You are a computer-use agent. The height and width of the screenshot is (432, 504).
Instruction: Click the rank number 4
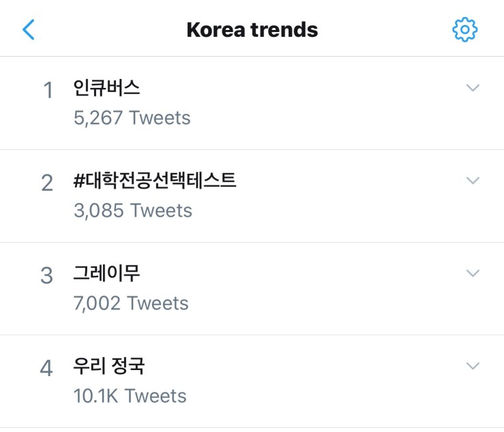46,369
